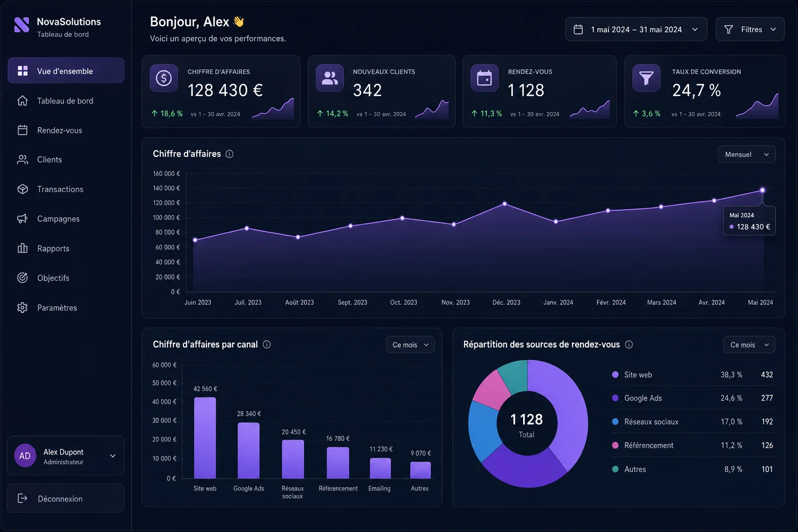Click the Mai 2024 data point on line chart
This screenshot has height=532, width=798.
(762, 190)
